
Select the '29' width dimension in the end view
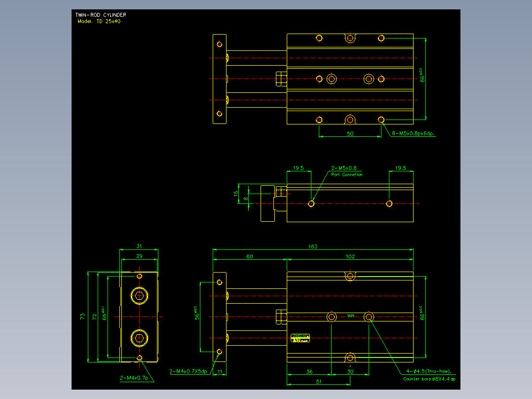point(140,256)
